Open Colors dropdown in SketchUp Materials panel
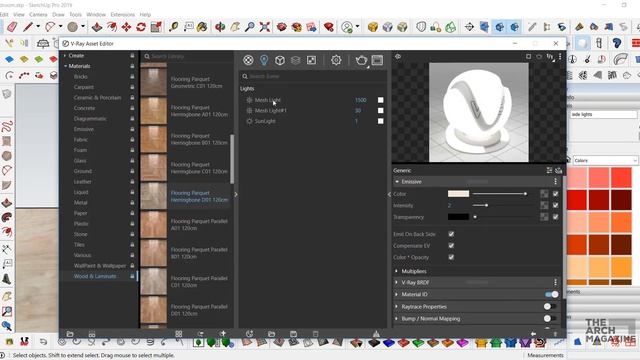Image resolution: width=640 pixels, height=360 pixels. click(x=605, y=160)
